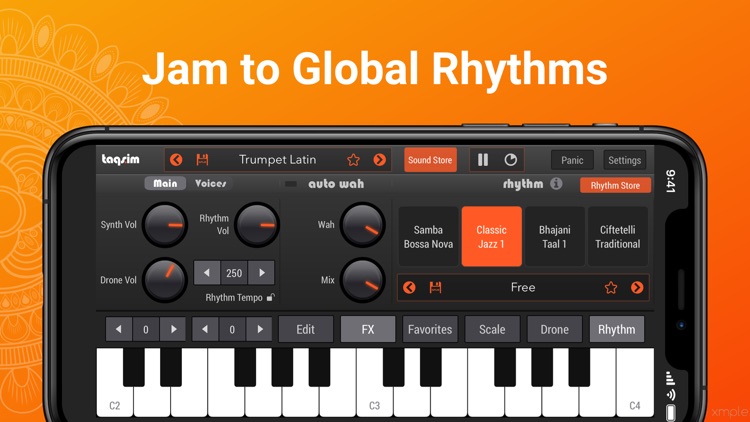
Task: Decrease the second transpose stepper value
Action: (x=205, y=329)
